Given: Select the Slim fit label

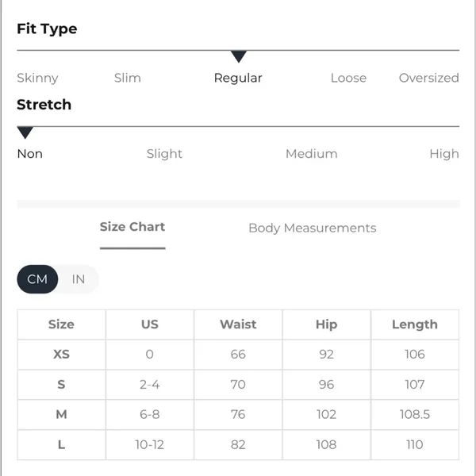Looking at the screenshot, I should (x=128, y=78).
